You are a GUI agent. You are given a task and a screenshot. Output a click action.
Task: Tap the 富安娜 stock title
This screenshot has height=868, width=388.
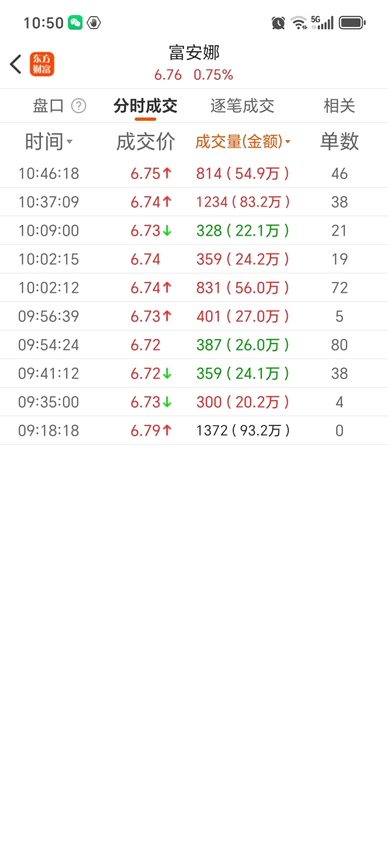[x=194, y=53]
